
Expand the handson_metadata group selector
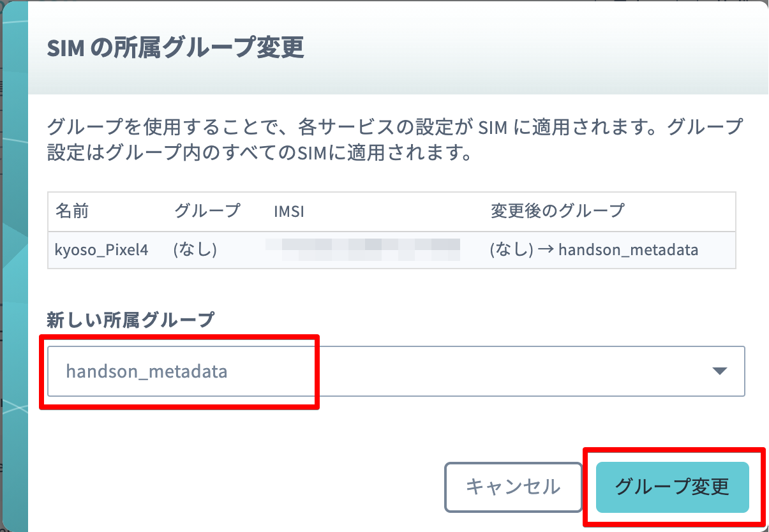point(396,371)
